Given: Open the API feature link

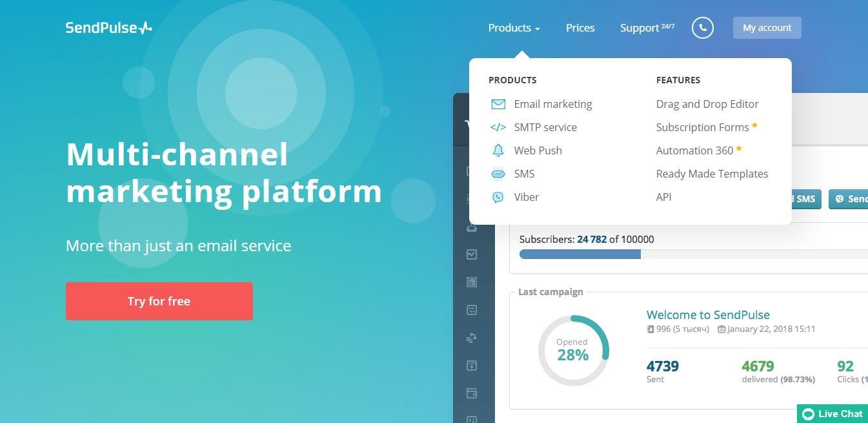Looking at the screenshot, I should (x=663, y=197).
